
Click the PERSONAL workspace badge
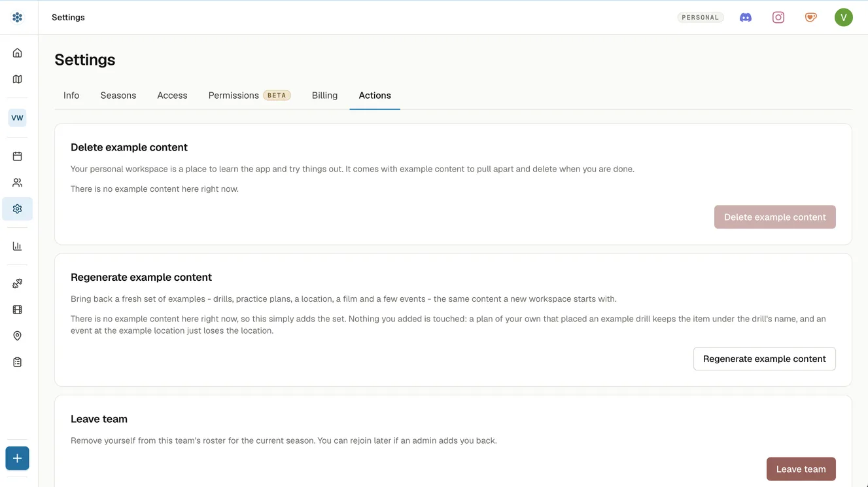(700, 18)
